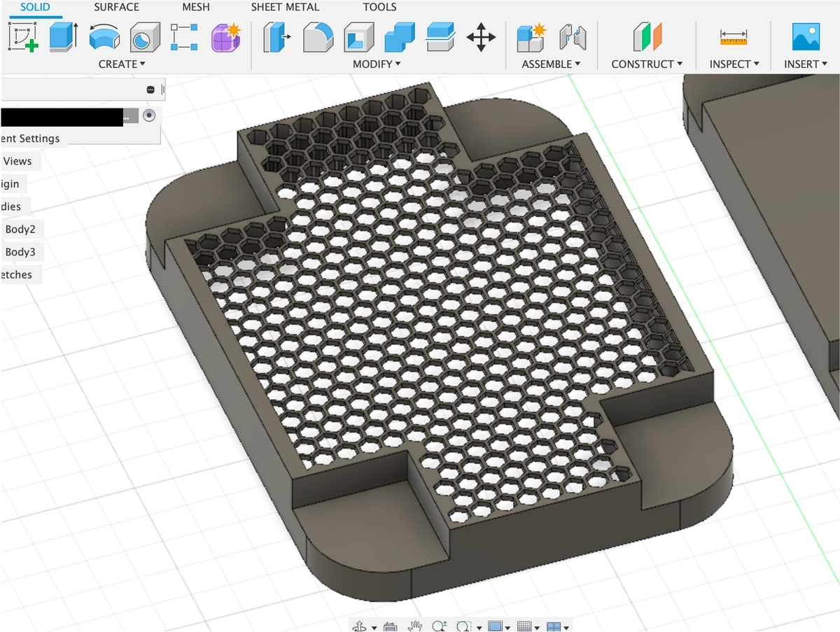
Task: Select the Press Pull tool
Action: click(276, 36)
